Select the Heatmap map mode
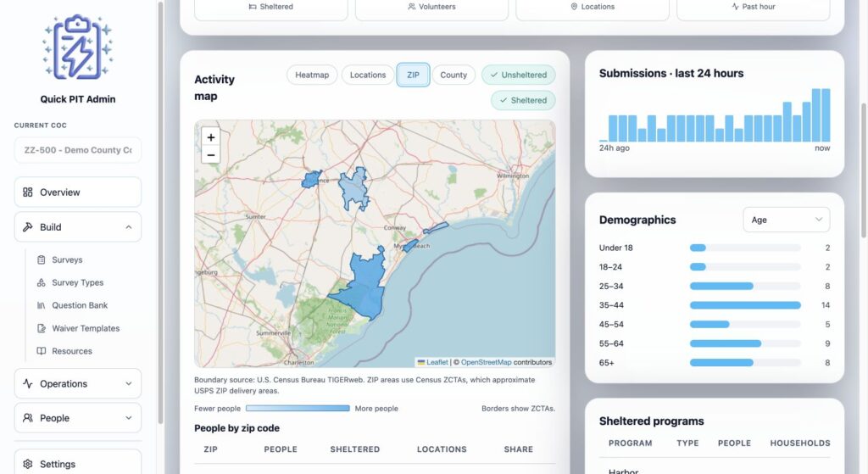The height and width of the screenshot is (474, 868). tap(312, 75)
